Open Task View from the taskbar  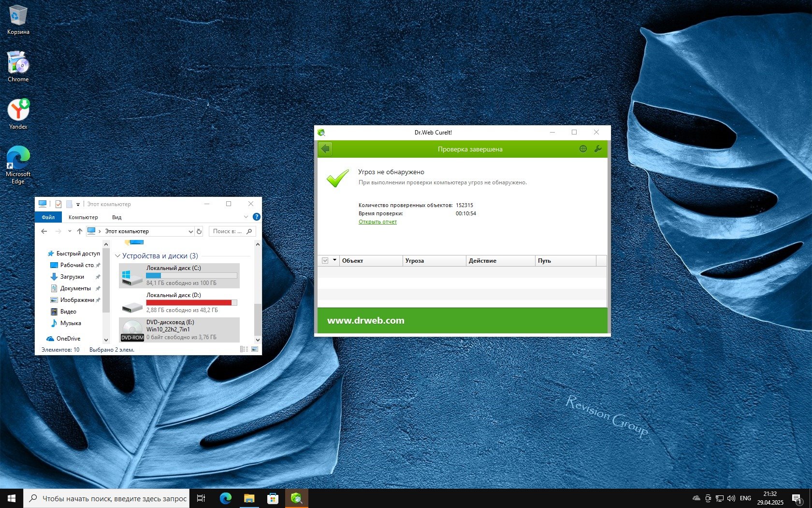(201, 498)
